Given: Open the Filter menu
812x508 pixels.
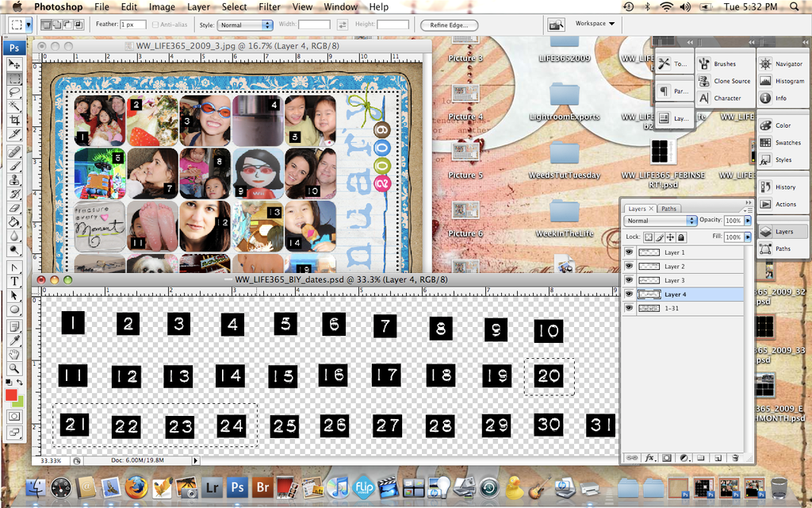Looking at the screenshot, I should point(270,6).
